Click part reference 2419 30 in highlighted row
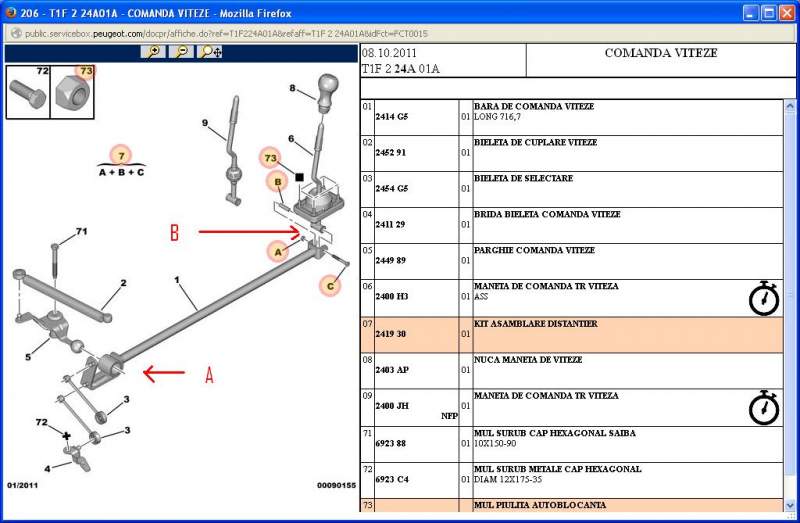This screenshot has height=523, width=800. click(390, 334)
